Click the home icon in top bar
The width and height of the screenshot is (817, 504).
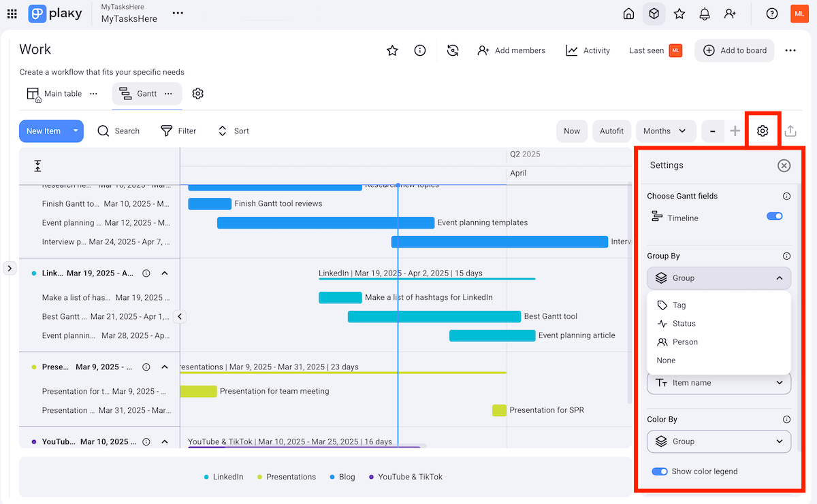[628, 14]
